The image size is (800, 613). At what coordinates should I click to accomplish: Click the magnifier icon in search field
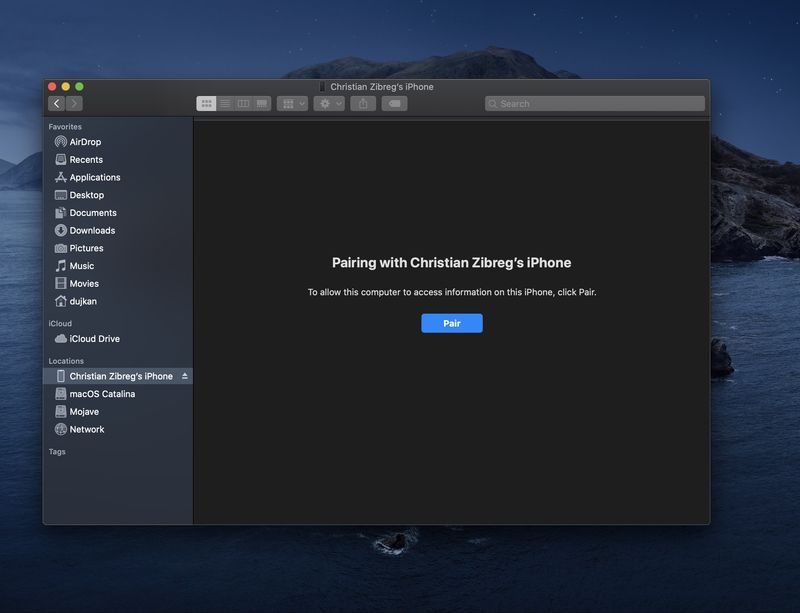pos(492,104)
